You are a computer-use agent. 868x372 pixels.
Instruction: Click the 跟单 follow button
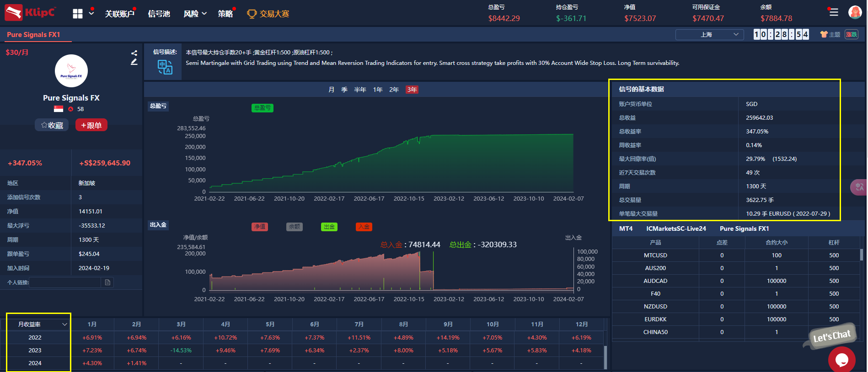tap(91, 125)
